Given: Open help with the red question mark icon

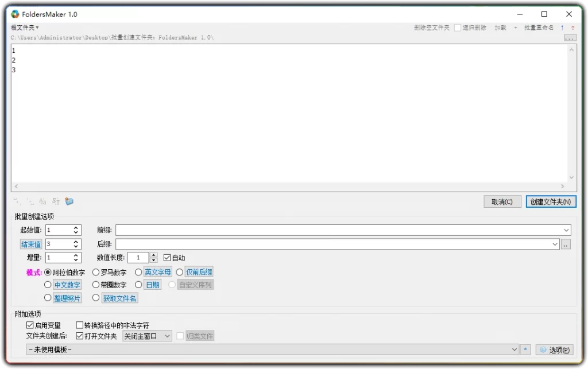Looking at the screenshot, I should 572,27.
